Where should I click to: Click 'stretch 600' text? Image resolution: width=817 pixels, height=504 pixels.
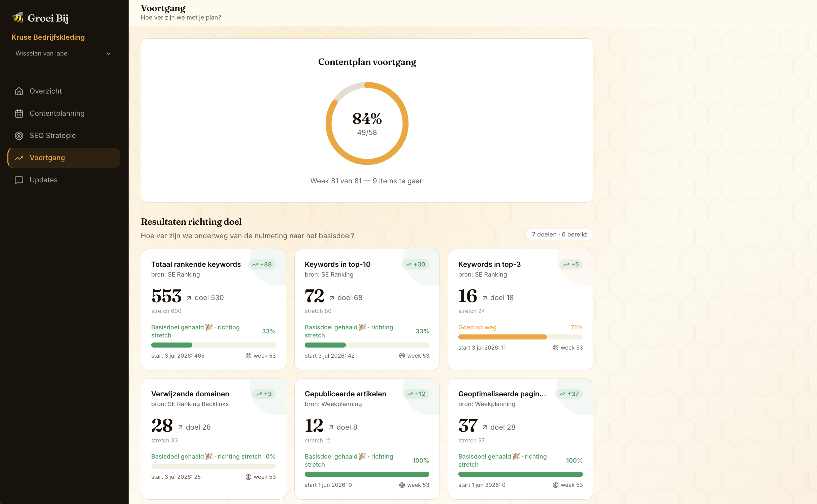(166, 311)
